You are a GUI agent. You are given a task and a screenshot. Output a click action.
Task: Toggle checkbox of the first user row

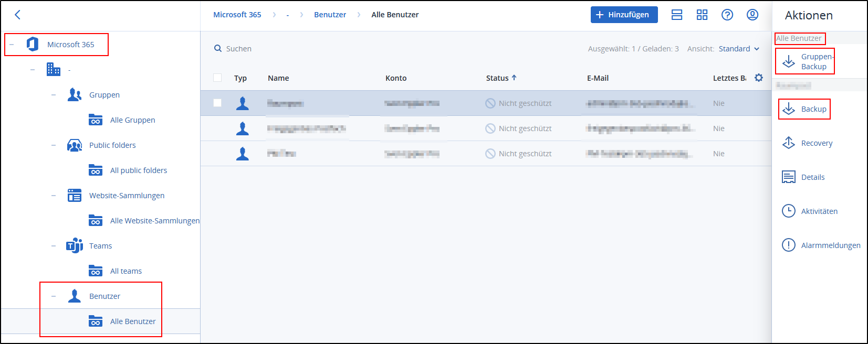click(217, 103)
